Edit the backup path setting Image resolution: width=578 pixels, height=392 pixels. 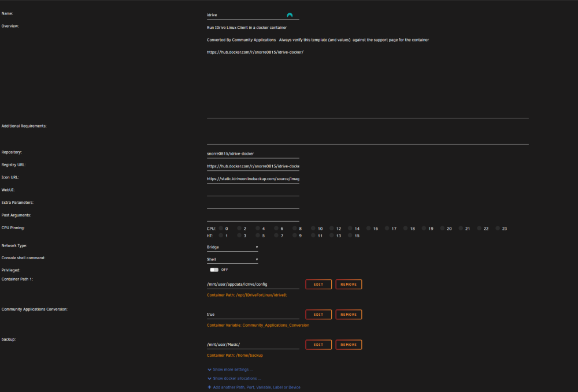318,345
